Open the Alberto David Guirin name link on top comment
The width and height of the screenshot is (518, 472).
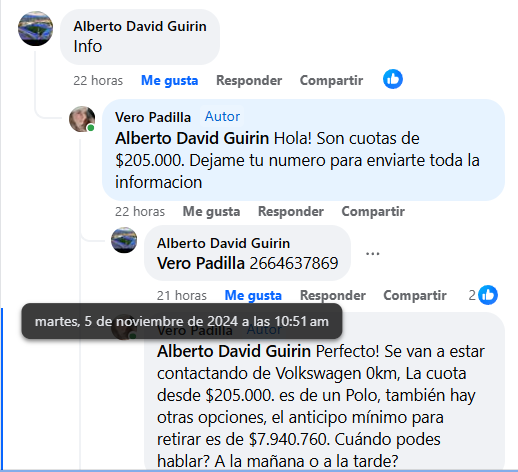(140, 26)
